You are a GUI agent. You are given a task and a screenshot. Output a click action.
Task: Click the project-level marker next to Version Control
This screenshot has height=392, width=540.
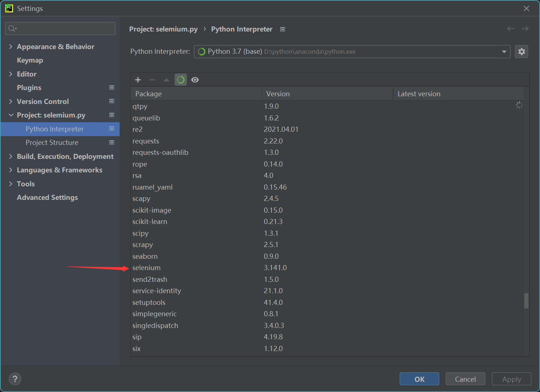click(112, 101)
